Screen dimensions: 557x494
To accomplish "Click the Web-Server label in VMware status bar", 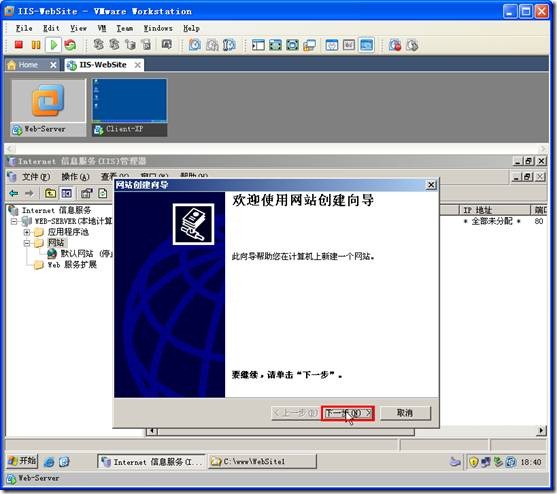I will point(39,478).
